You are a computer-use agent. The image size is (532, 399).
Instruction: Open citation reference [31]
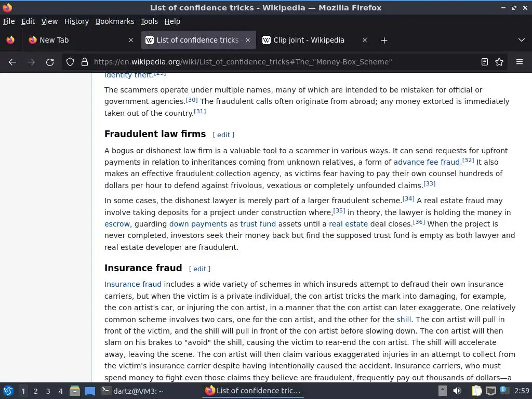click(200, 111)
